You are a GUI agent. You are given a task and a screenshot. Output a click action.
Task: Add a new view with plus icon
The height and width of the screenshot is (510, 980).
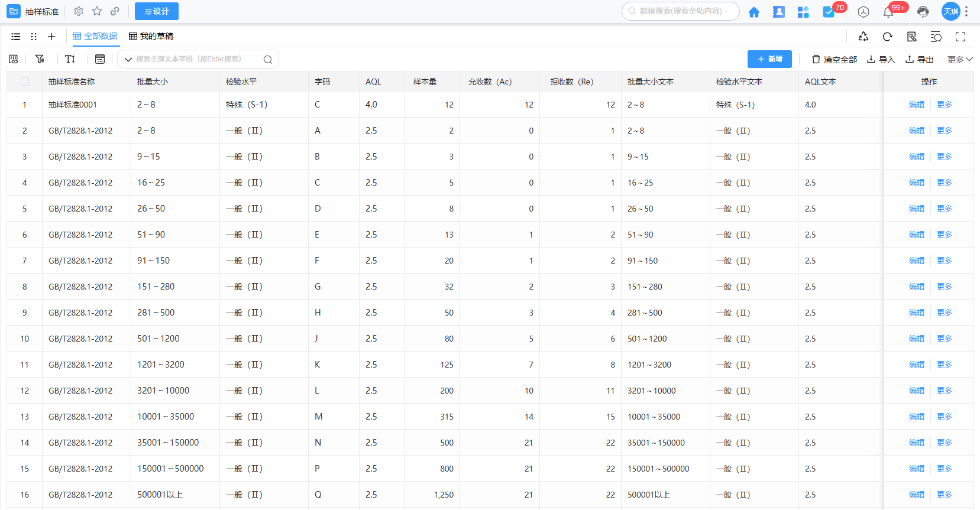coord(51,37)
